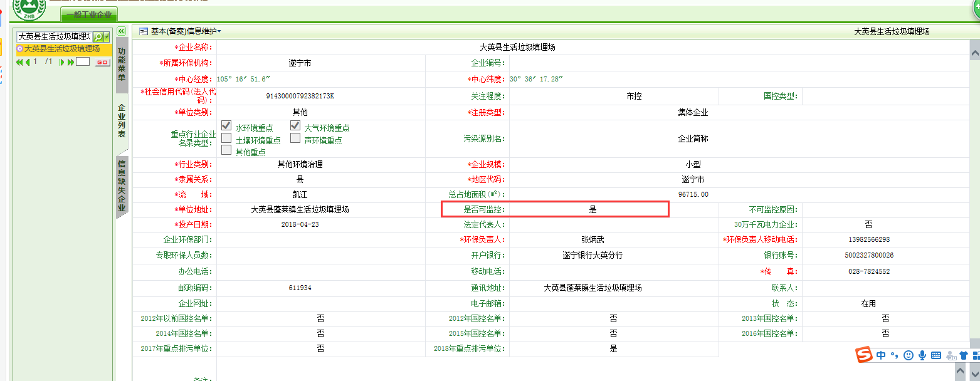Click 状态 value 在用
The width and height of the screenshot is (980, 381).
tap(868, 303)
